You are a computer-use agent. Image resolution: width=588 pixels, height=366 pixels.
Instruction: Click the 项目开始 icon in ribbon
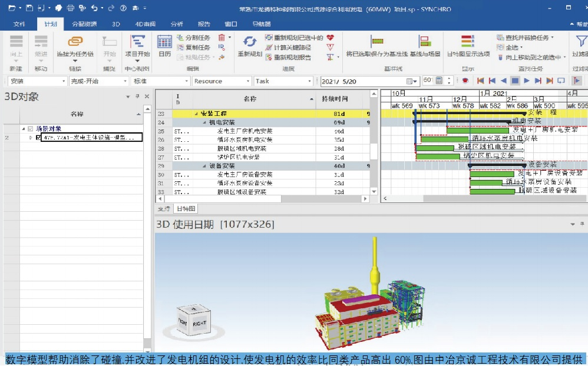pyautogui.click(x=137, y=41)
